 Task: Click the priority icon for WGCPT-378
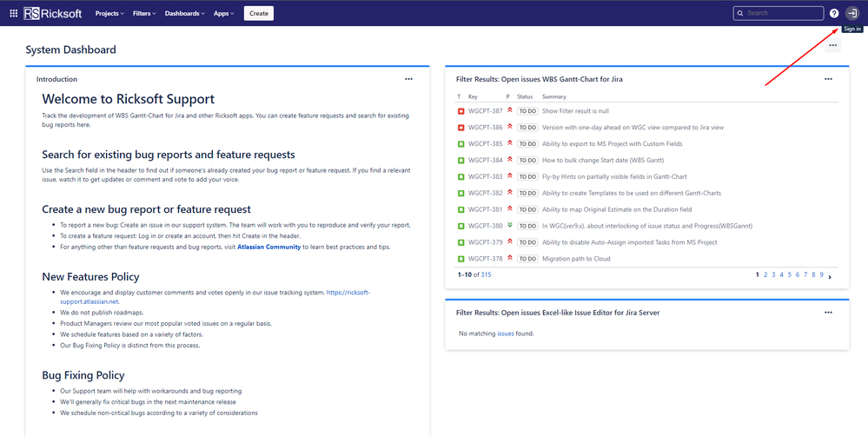click(x=510, y=258)
